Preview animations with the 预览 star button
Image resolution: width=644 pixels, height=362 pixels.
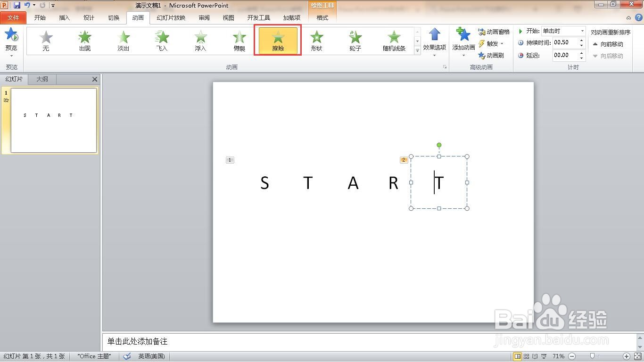click(11, 40)
